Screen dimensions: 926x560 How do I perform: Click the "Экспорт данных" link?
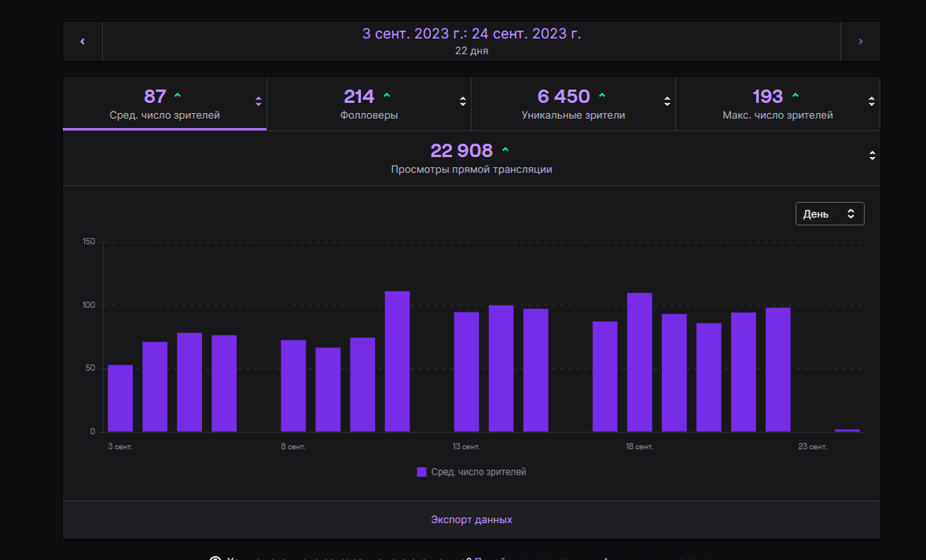(x=472, y=520)
